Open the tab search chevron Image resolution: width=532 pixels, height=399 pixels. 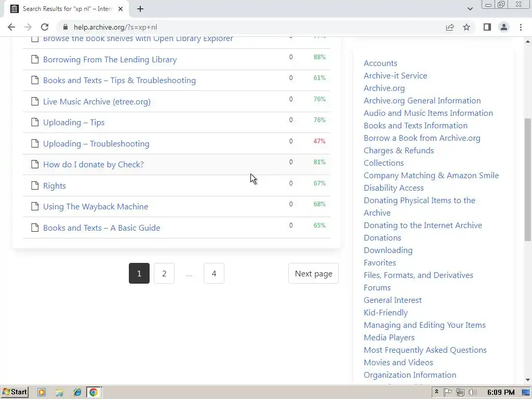pyautogui.click(x=470, y=9)
